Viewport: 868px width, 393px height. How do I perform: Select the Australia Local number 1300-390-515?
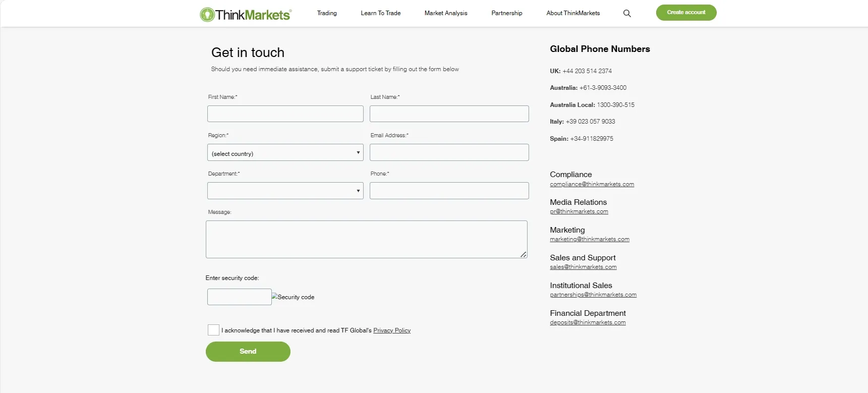coord(616,105)
